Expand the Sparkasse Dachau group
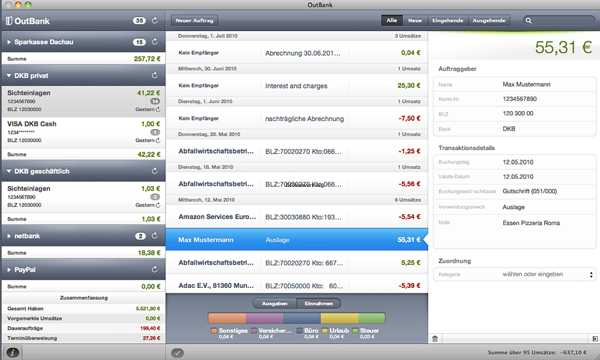The image size is (600, 360). coord(9,42)
